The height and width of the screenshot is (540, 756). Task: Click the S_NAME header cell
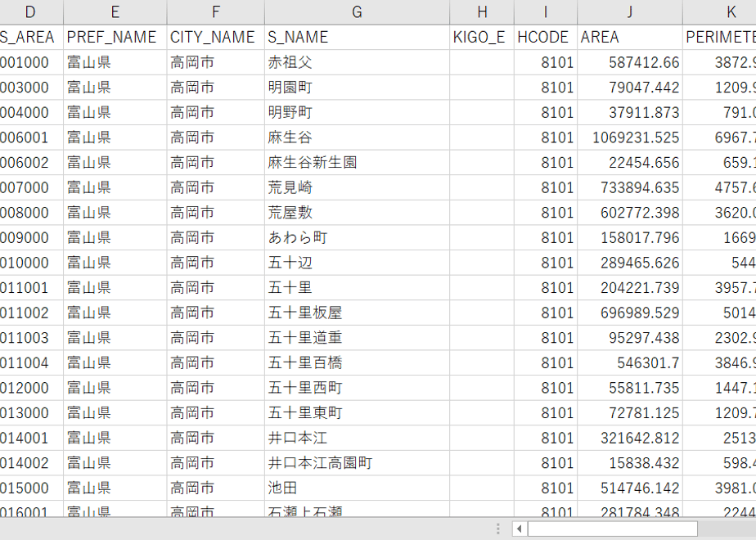[357, 37]
